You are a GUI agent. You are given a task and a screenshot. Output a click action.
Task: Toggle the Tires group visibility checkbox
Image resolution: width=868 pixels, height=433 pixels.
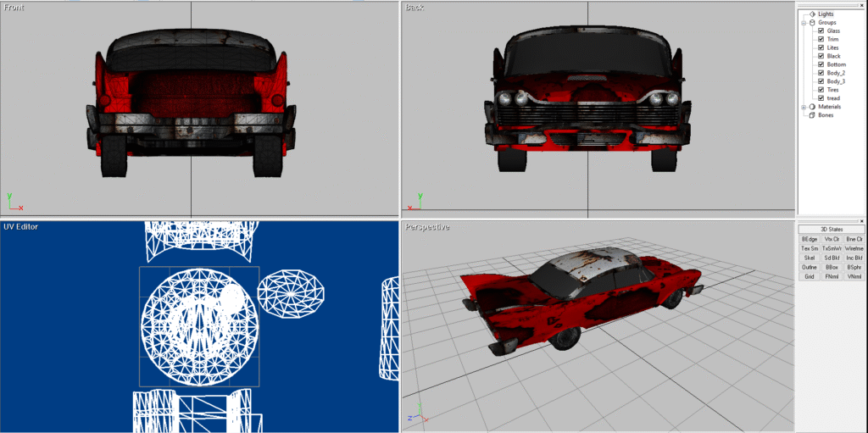(x=821, y=90)
